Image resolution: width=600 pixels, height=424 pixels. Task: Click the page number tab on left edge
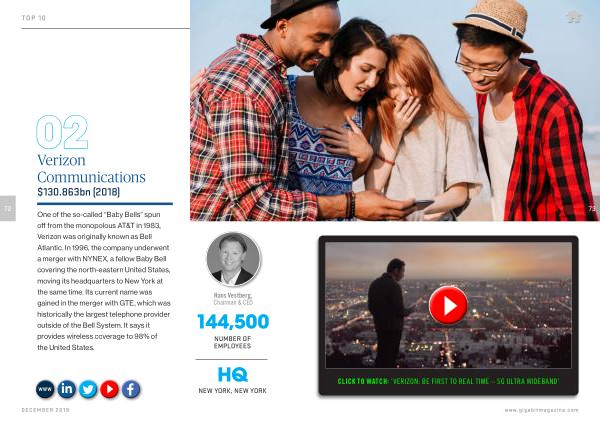tap(8, 208)
